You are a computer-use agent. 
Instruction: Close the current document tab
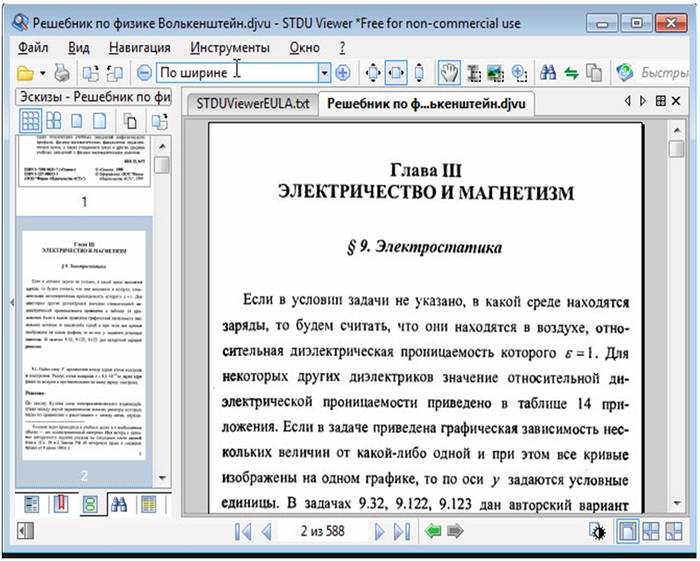point(676,101)
